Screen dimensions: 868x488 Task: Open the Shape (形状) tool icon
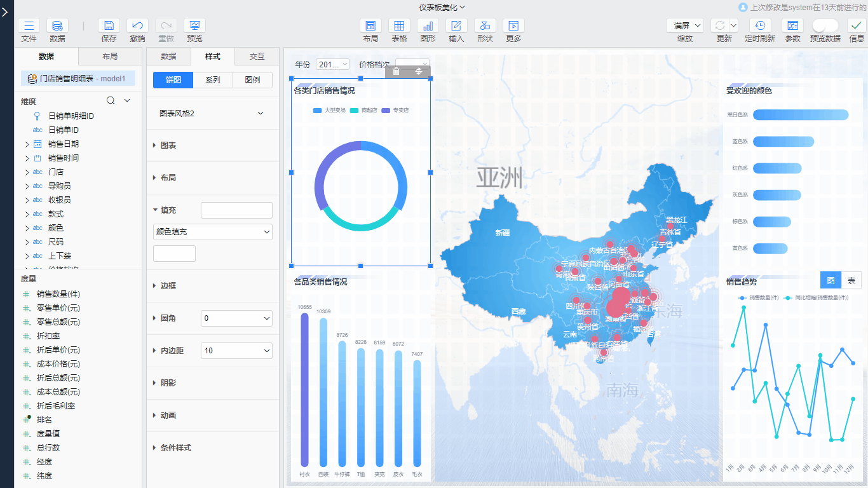(x=485, y=26)
